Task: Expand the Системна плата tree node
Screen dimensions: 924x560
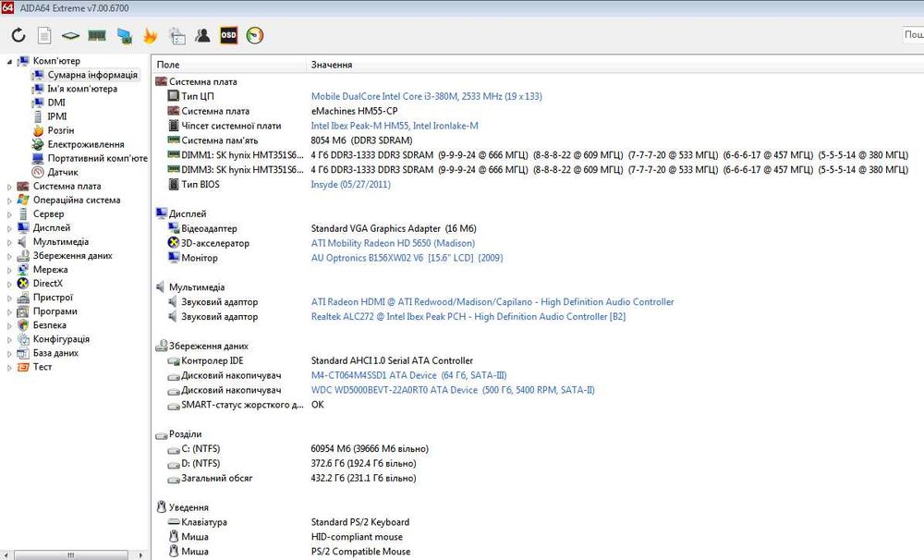Action: pyautogui.click(x=9, y=187)
